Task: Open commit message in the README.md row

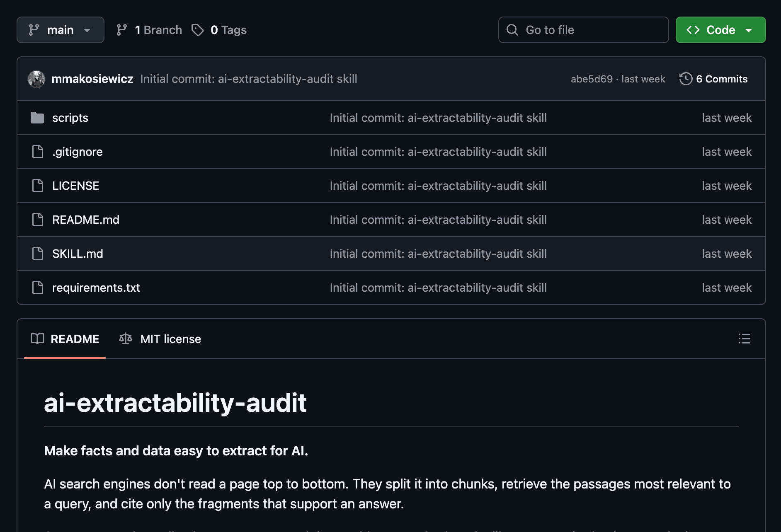Action: [438, 220]
